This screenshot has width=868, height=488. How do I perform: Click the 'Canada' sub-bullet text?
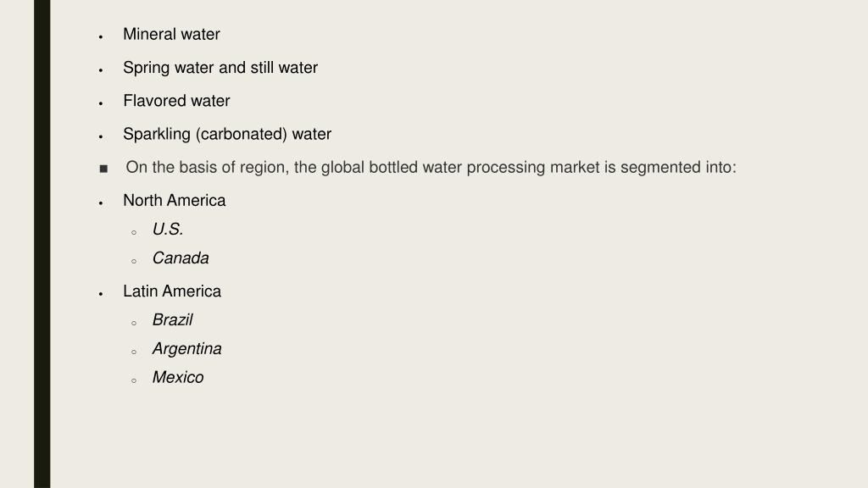(x=181, y=258)
